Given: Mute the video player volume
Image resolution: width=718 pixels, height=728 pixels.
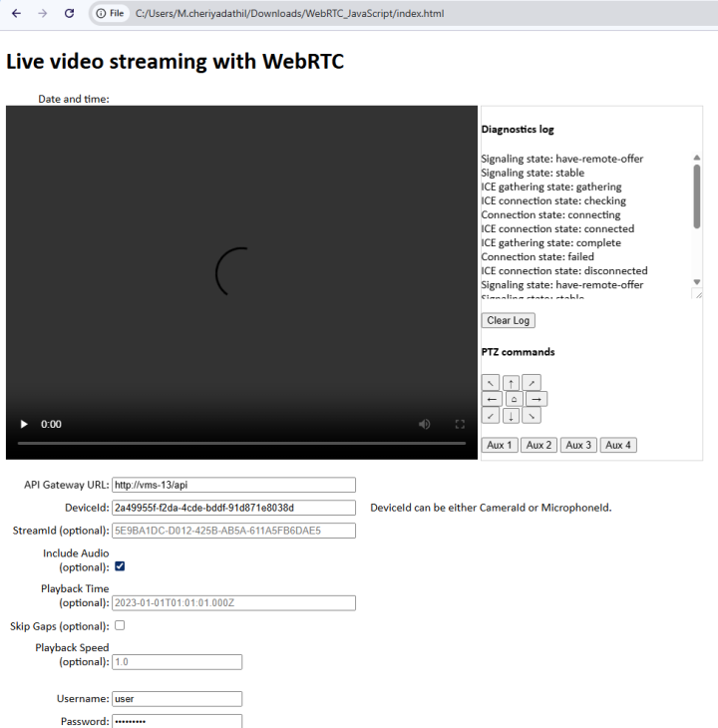Looking at the screenshot, I should pos(425,424).
